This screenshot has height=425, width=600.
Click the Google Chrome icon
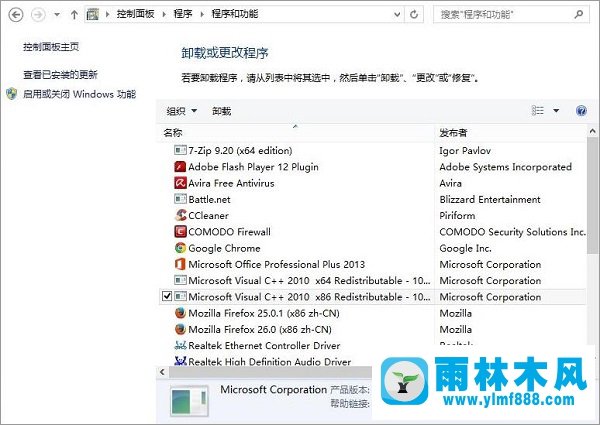[180, 248]
